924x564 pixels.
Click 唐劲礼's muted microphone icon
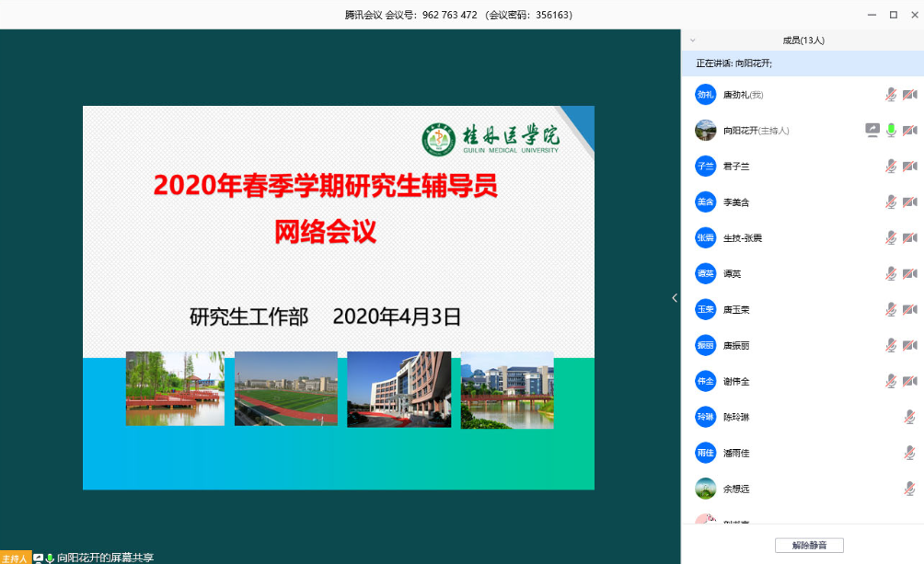point(891,95)
